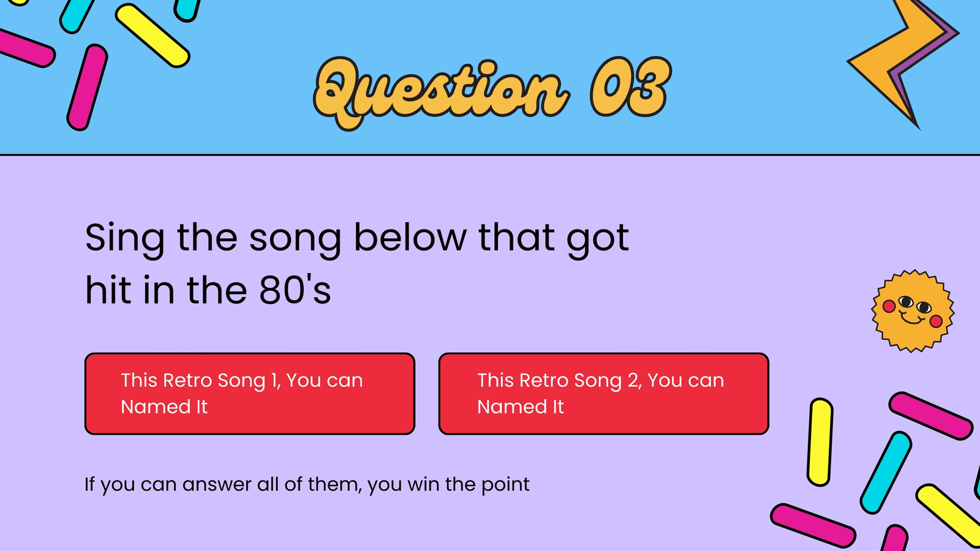Screen dimensions: 980x551
Task: Click the vertical pink sprinkle below yellow one
Action: click(87, 87)
